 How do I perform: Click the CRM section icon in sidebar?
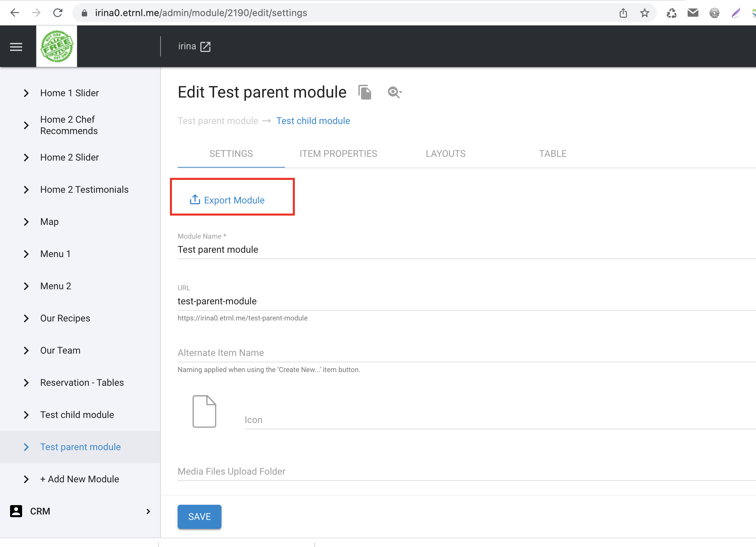pos(16,511)
